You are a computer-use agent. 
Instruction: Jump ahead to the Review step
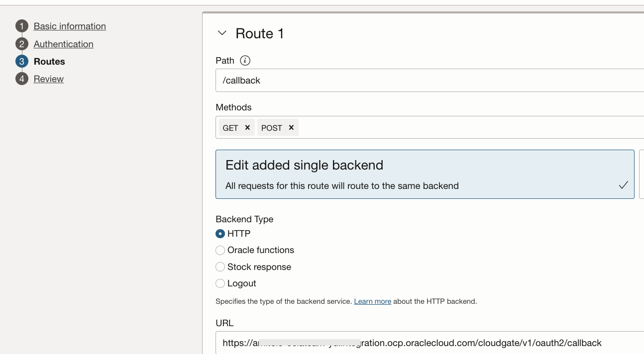pyautogui.click(x=48, y=79)
